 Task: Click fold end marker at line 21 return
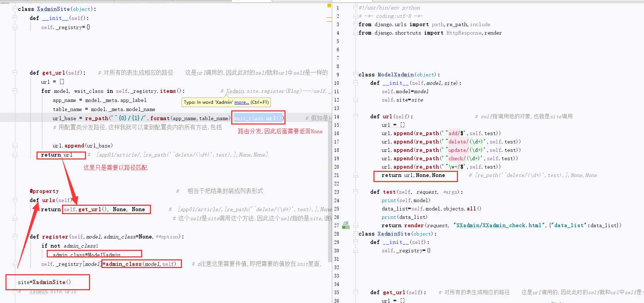point(356,175)
